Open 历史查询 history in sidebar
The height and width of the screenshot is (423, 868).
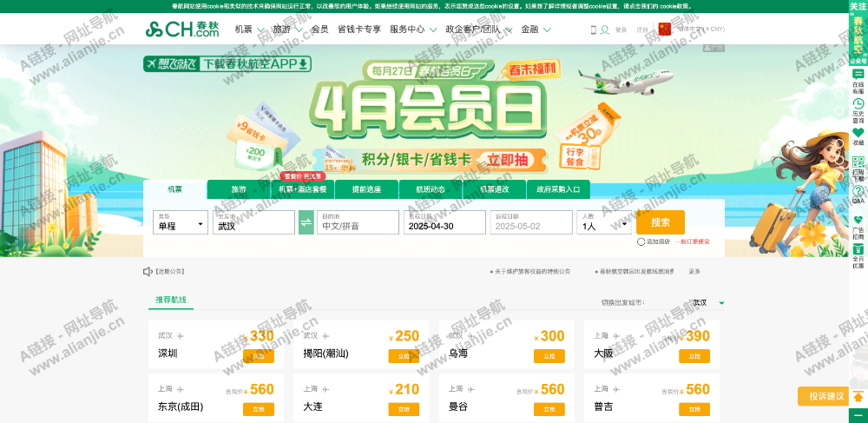pos(858,110)
